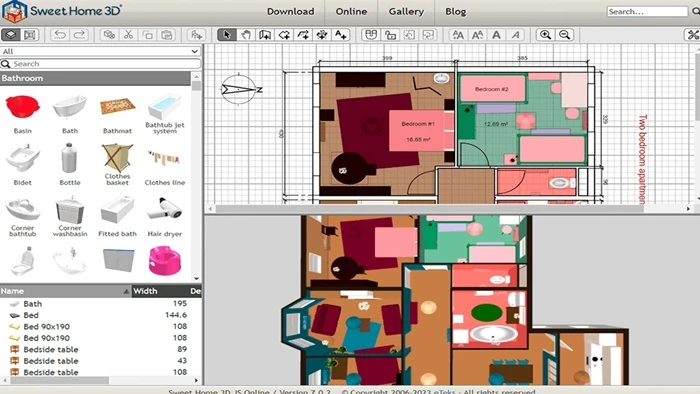This screenshot has height=394, width=700.
Task: Open the All category dropdown
Action: pos(100,51)
